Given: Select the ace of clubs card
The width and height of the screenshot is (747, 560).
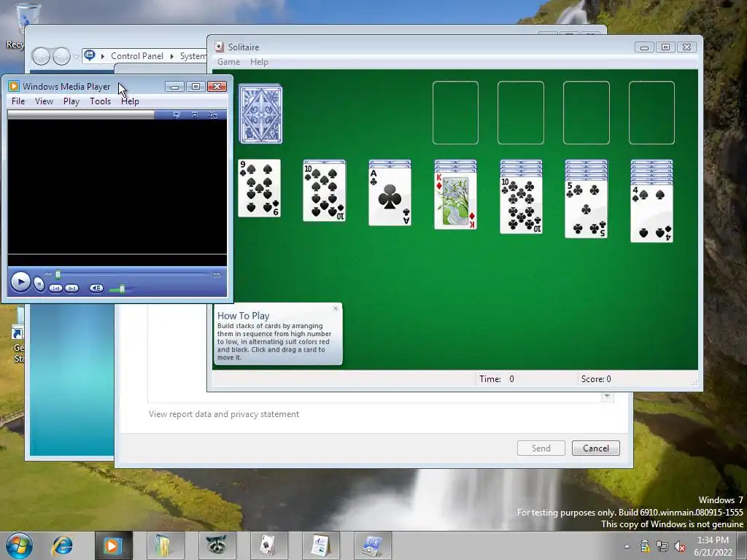Looking at the screenshot, I should tap(390, 197).
